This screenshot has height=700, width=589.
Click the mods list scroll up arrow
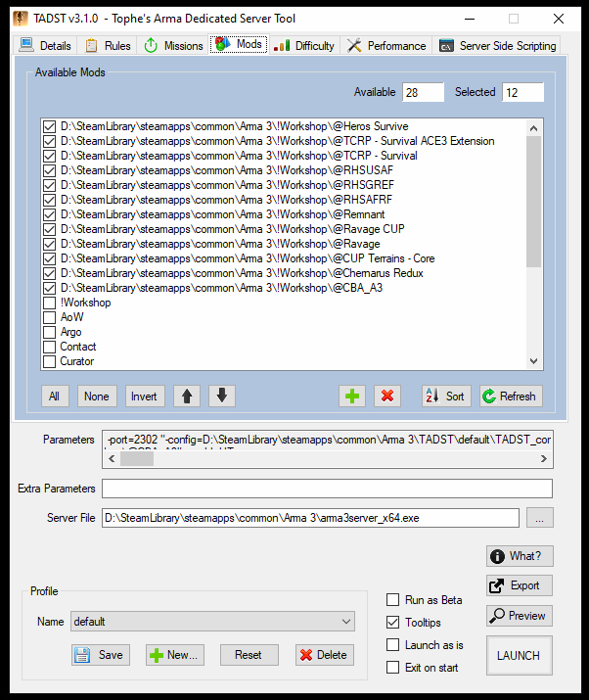point(533,128)
